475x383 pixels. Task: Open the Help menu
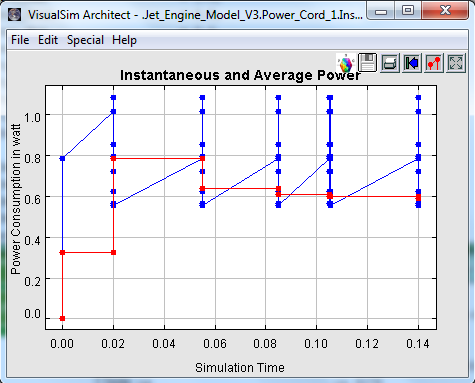[124, 40]
